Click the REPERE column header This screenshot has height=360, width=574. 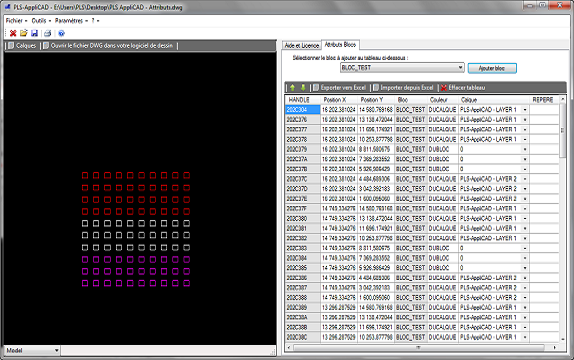point(544,100)
